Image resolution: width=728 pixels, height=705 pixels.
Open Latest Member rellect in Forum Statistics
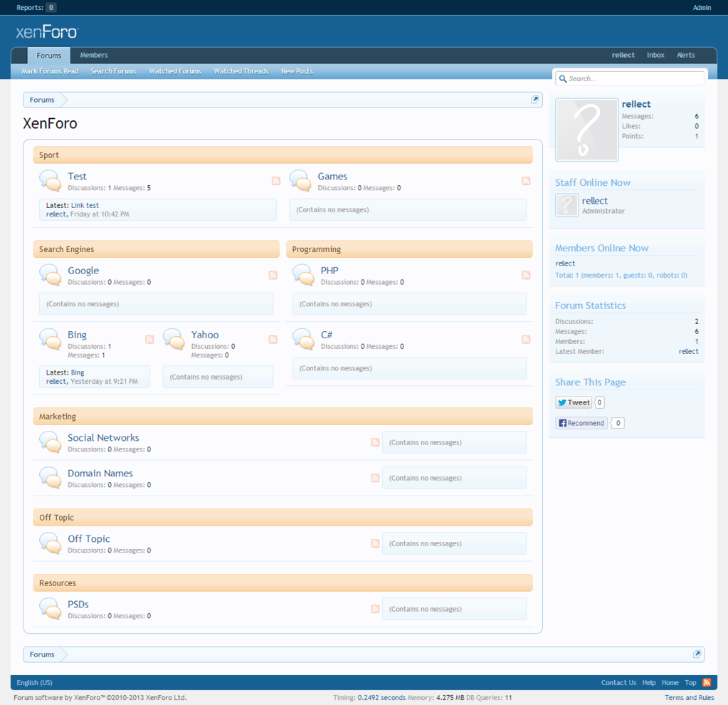click(x=689, y=351)
